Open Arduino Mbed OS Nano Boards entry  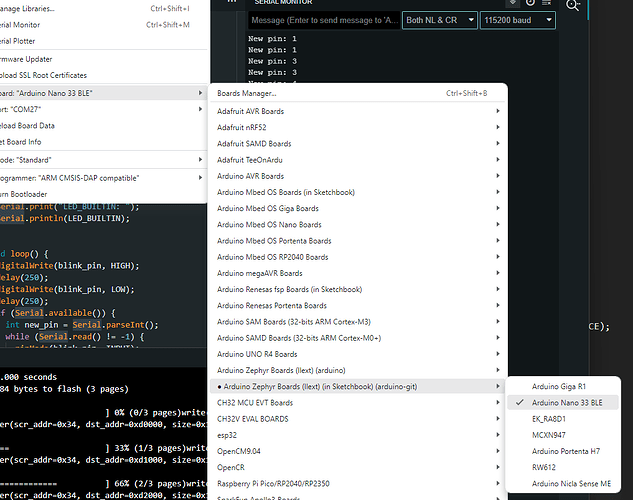click(358, 224)
